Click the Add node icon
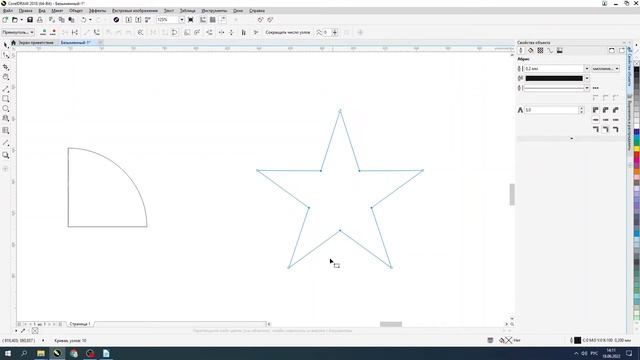Image resolution: width=640 pixels, height=360 pixels. tap(43, 32)
